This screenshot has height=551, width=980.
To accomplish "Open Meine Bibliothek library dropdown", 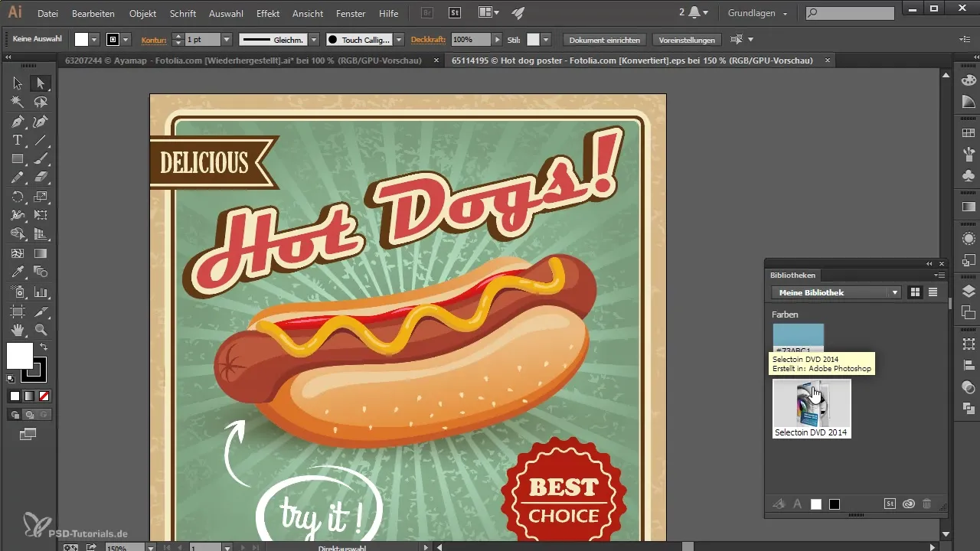I will pyautogui.click(x=836, y=292).
